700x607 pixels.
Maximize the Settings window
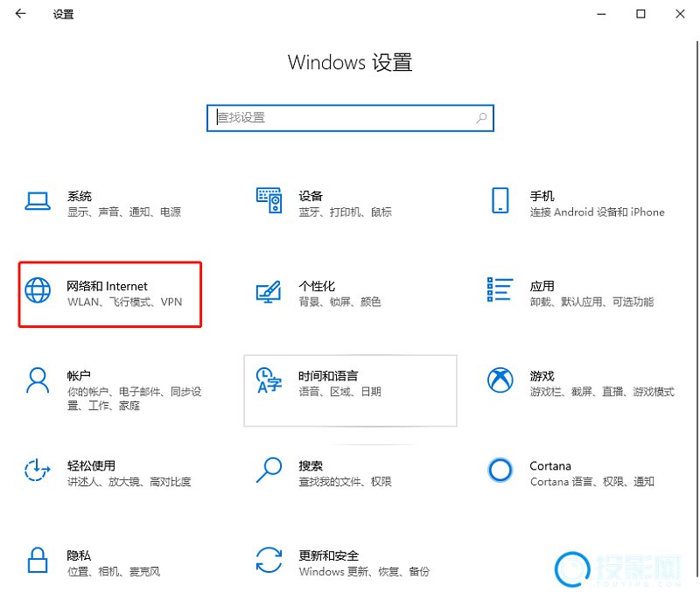point(640,14)
